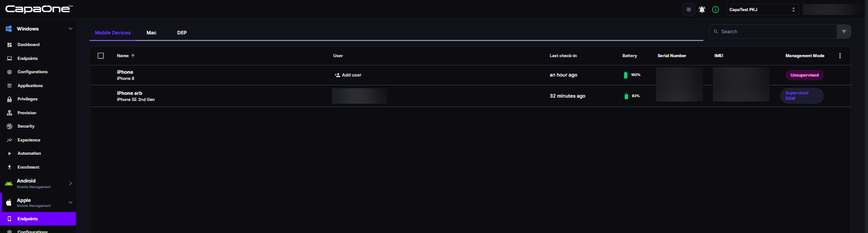Click the Add user icon for iPhone
Screen dimensions: 868x233
[337, 75]
